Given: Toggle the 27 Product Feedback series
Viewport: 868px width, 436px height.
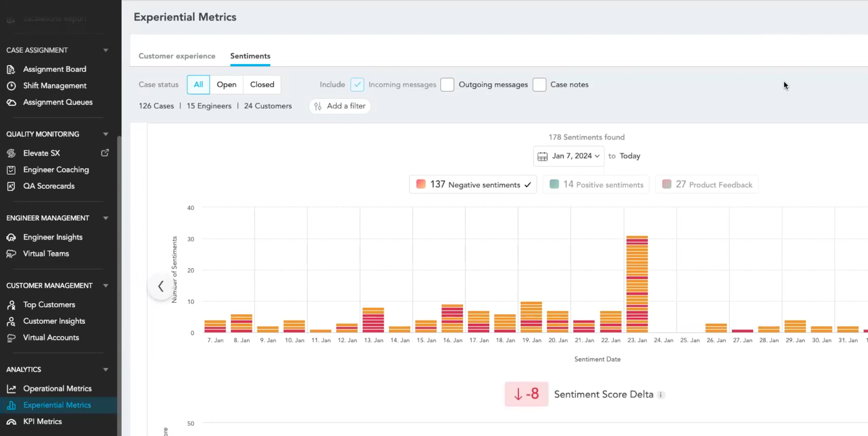Looking at the screenshot, I should point(707,185).
